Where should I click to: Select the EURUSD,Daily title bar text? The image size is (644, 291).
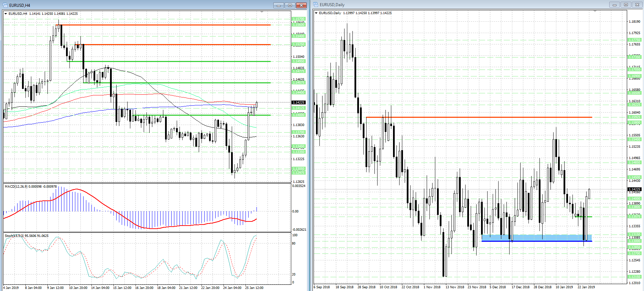[332, 4]
